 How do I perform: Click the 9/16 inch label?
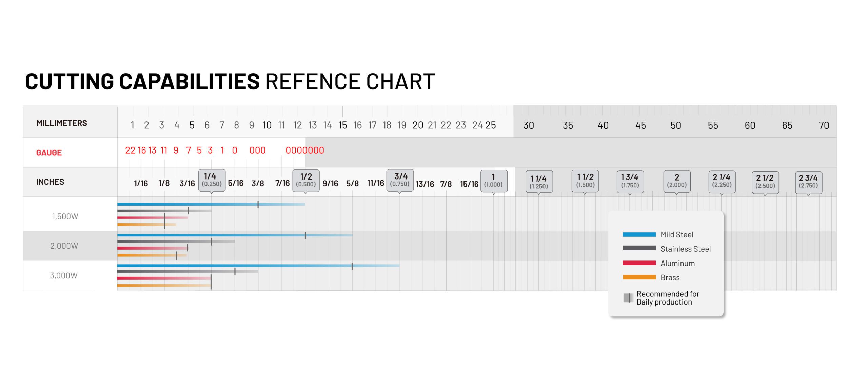[x=330, y=184]
